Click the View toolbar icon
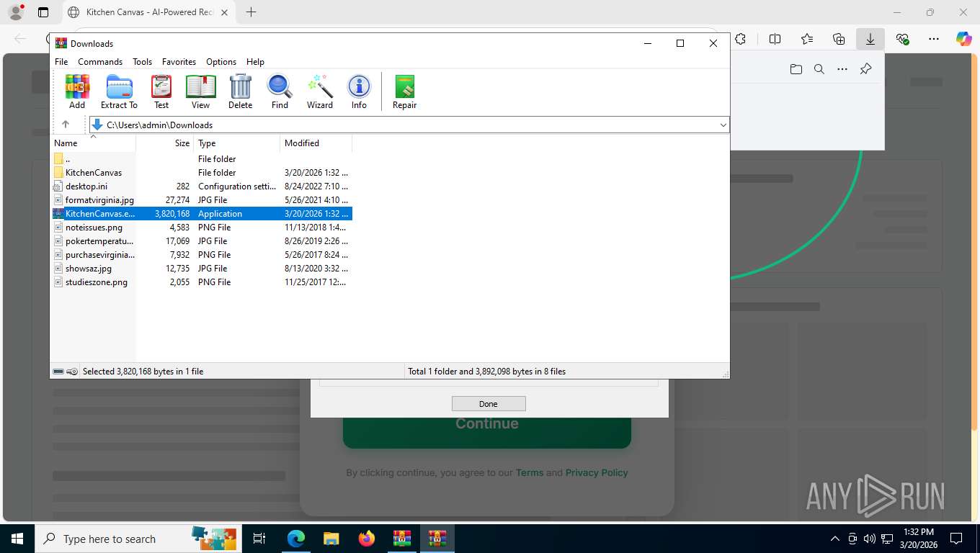The width and height of the screenshot is (980, 553). [x=200, y=91]
